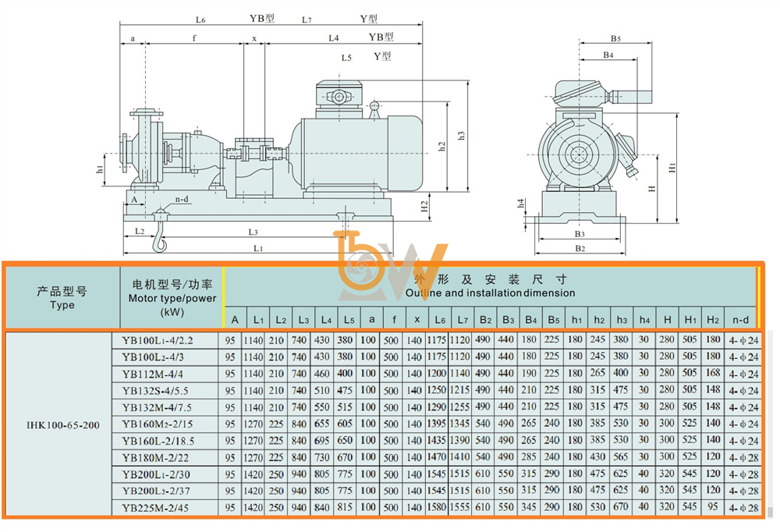Click the L5 column header in table
This screenshot has height=532, width=780.
click(x=349, y=320)
